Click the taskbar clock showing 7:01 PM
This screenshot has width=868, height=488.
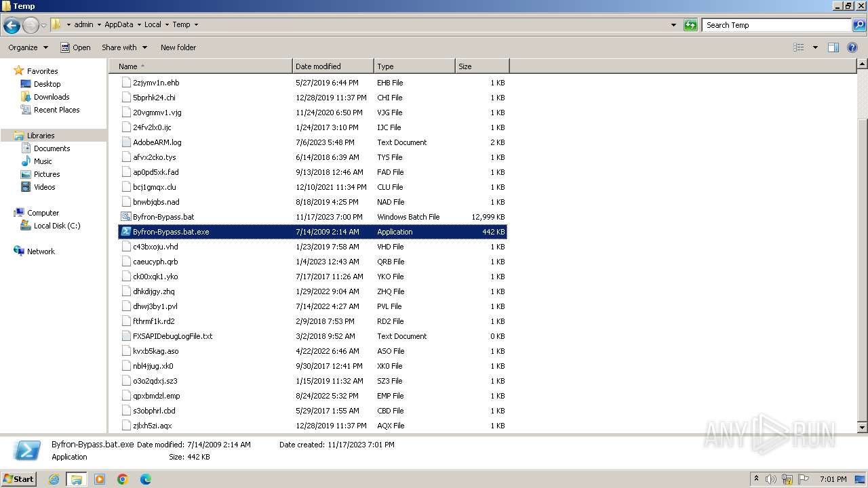pyautogui.click(x=833, y=479)
